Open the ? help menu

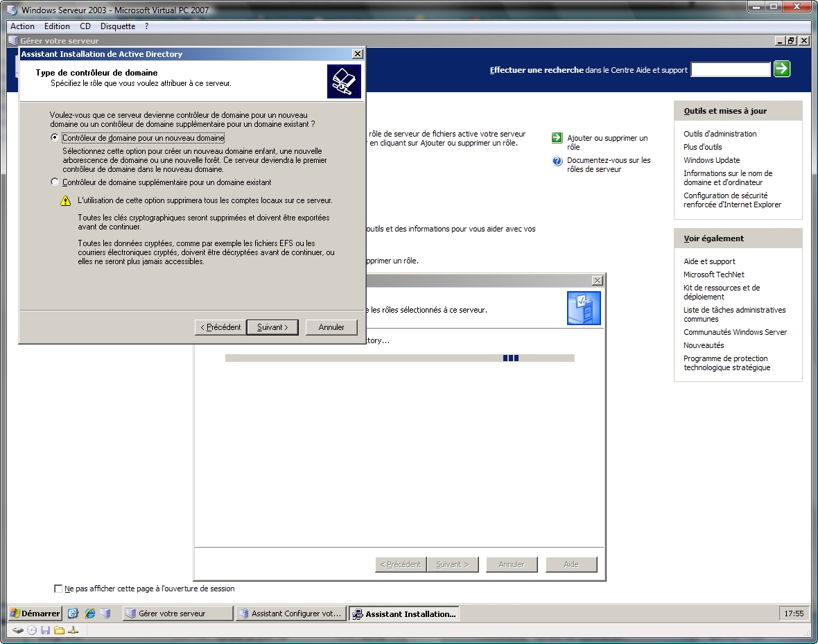(146, 26)
